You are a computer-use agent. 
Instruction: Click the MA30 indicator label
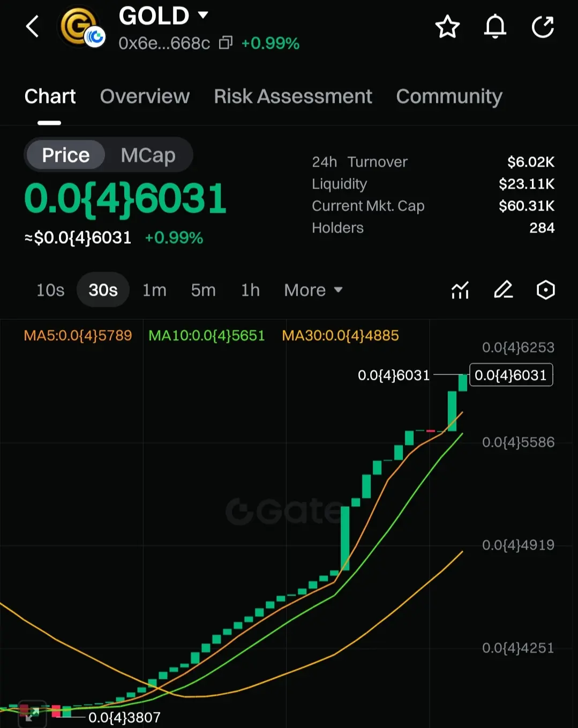(341, 335)
